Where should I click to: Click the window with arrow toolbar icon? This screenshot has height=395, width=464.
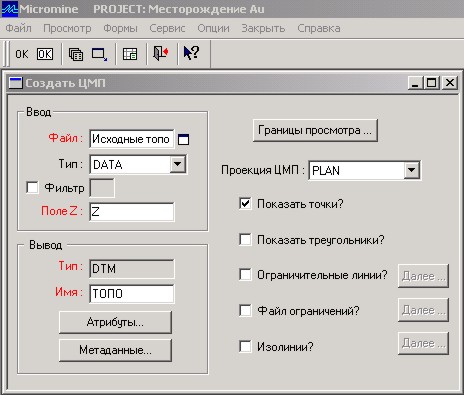coord(99,54)
